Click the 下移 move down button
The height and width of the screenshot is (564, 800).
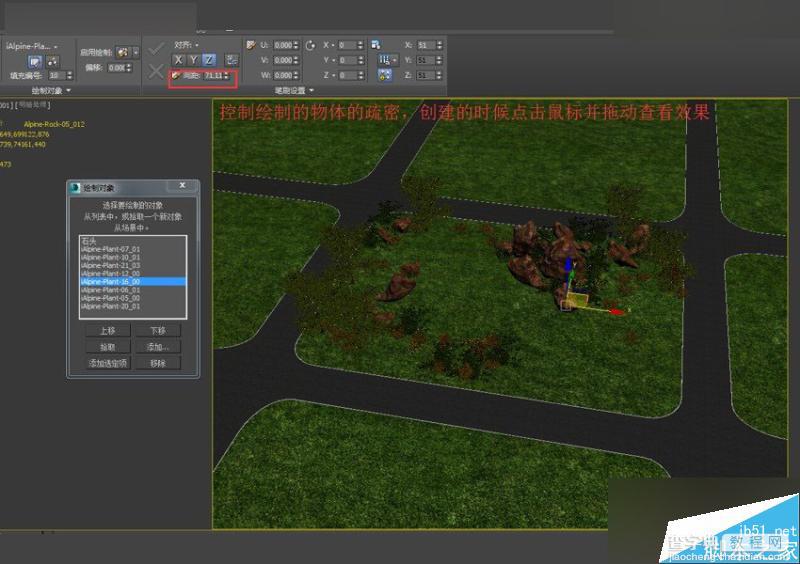158,331
